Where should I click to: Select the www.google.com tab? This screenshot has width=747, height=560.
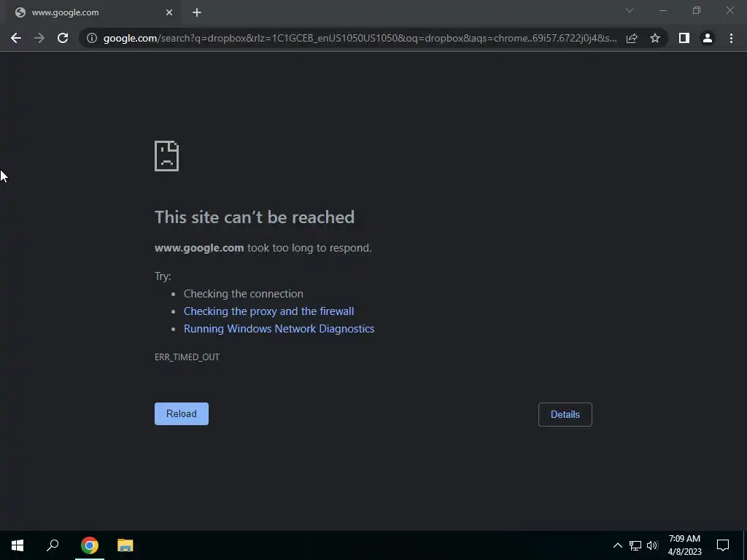tap(93, 13)
